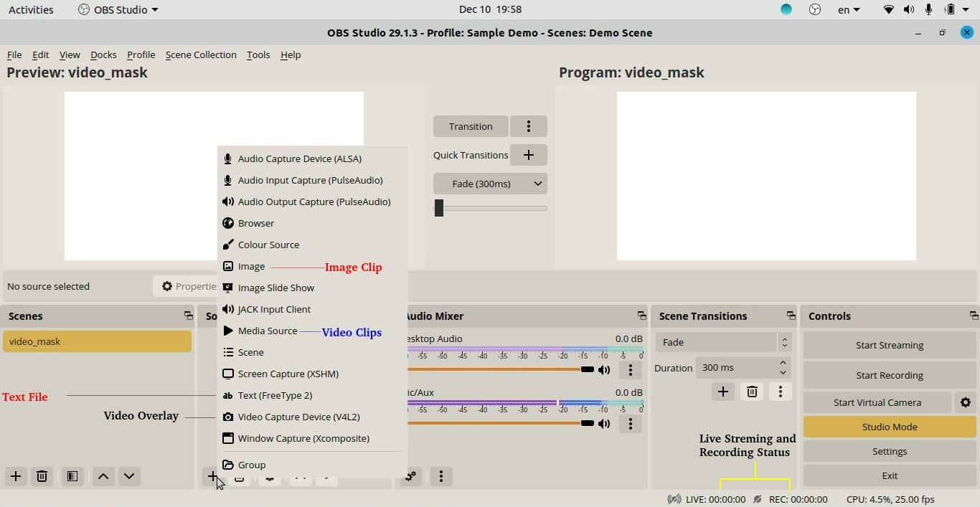Pop out the Controls dock

974,316
